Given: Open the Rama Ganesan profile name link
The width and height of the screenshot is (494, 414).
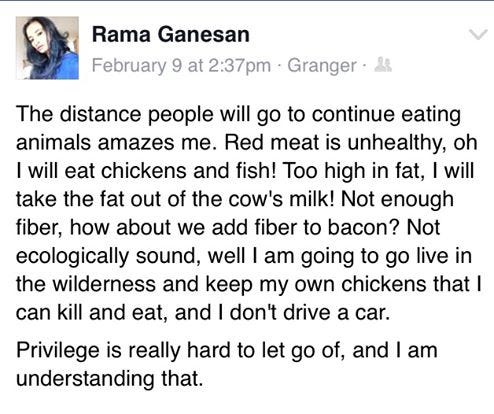Looking at the screenshot, I should (x=171, y=35).
